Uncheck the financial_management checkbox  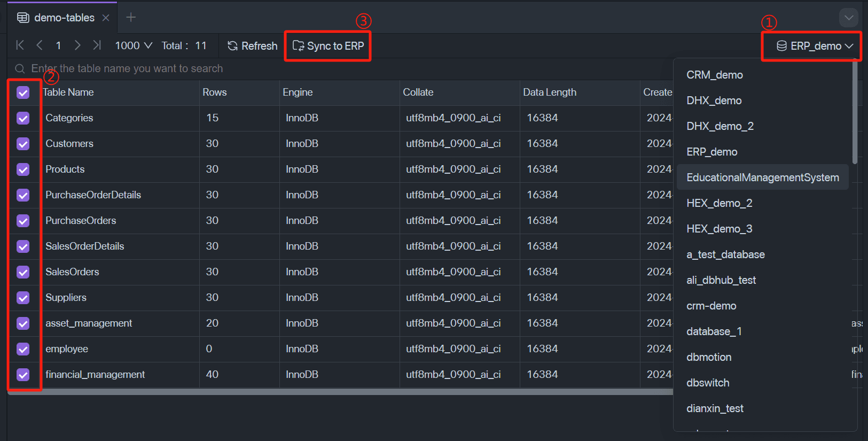23,375
